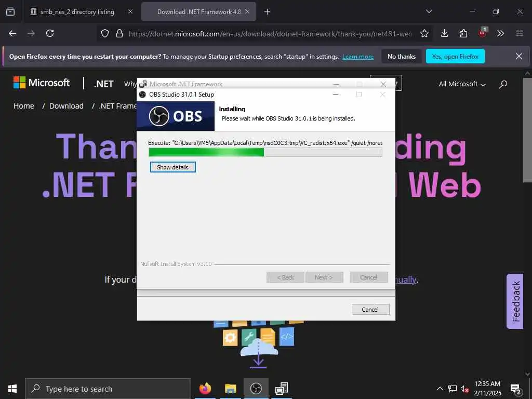The height and width of the screenshot is (399, 532).
Task: Open the notification center icon
Action: (x=516, y=389)
